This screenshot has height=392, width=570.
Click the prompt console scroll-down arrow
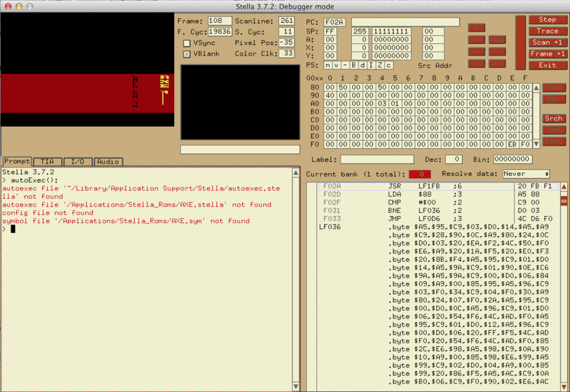[x=296, y=386]
